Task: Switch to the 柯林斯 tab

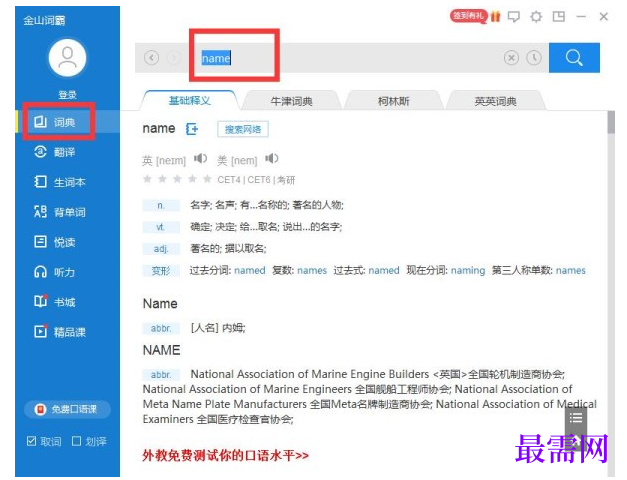Action: point(393,101)
